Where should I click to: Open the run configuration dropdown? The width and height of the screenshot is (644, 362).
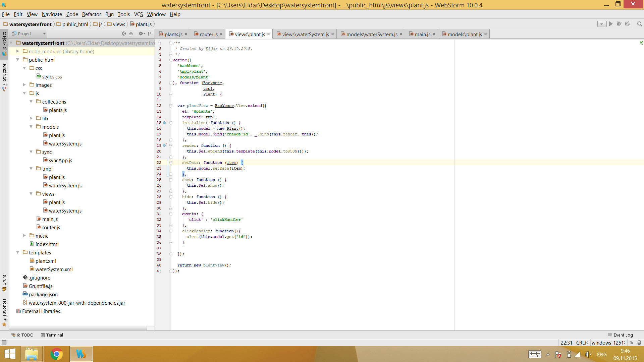point(602,24)
